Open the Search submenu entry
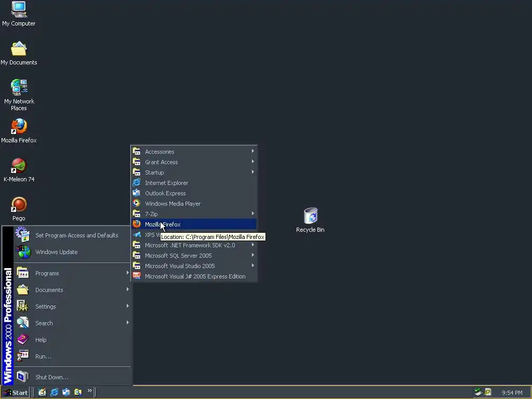This screenshot has height=399, width=532. tap(72, 323)
